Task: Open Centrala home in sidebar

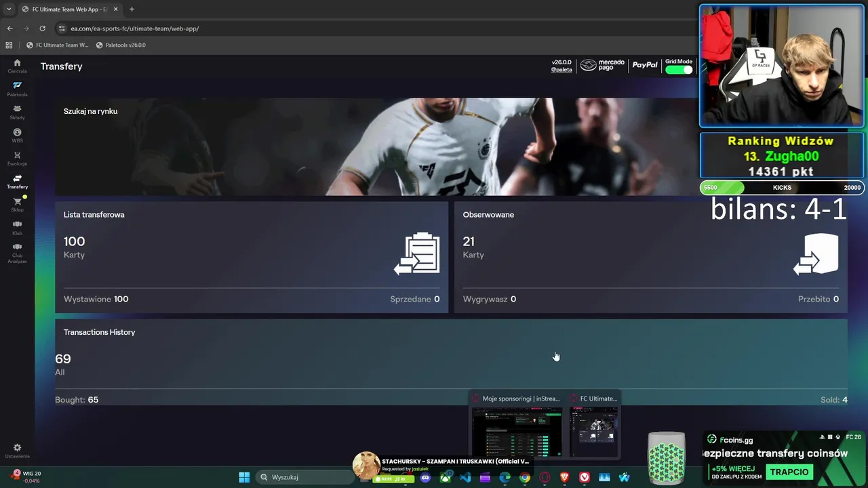Action: (x=17, y=66)
